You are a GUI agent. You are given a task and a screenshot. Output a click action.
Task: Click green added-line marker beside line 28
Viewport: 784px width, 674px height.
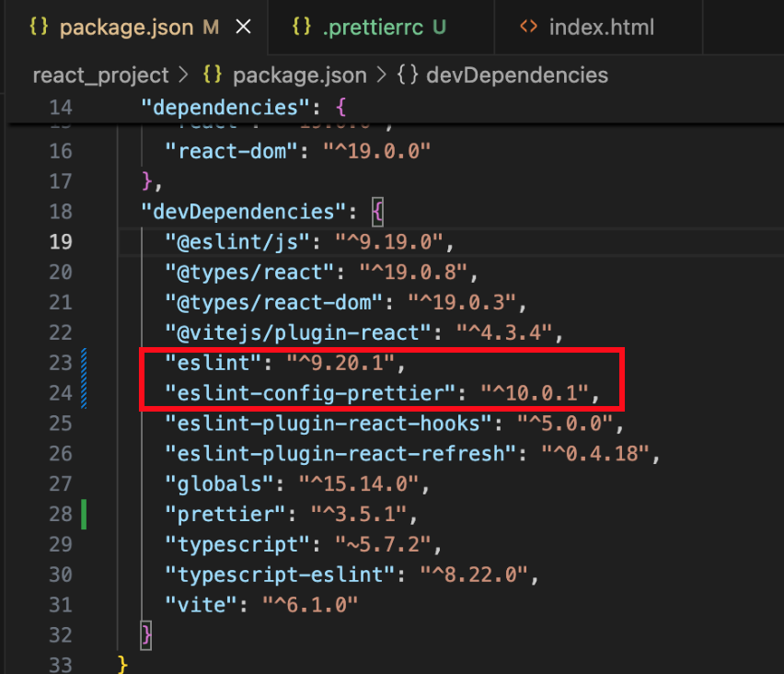[84, 515]
